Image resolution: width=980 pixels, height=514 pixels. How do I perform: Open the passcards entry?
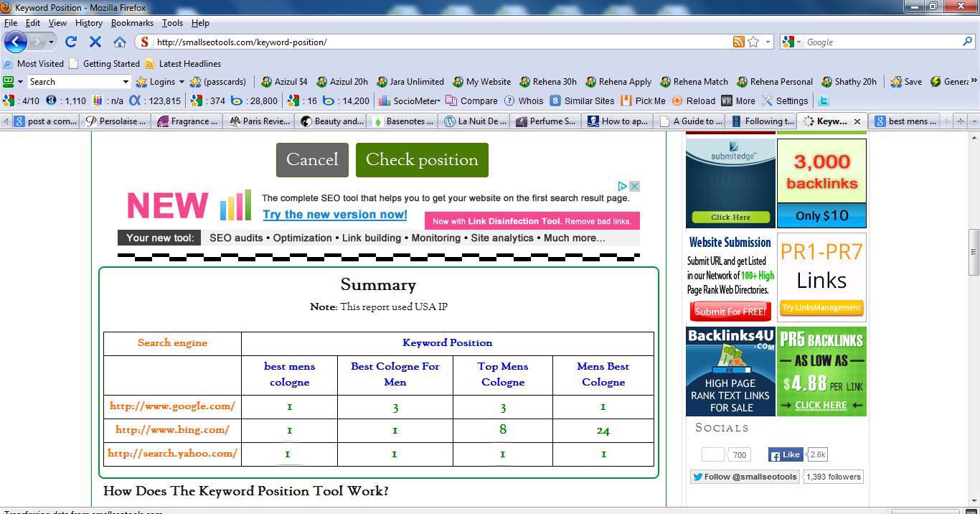(218, 82)
